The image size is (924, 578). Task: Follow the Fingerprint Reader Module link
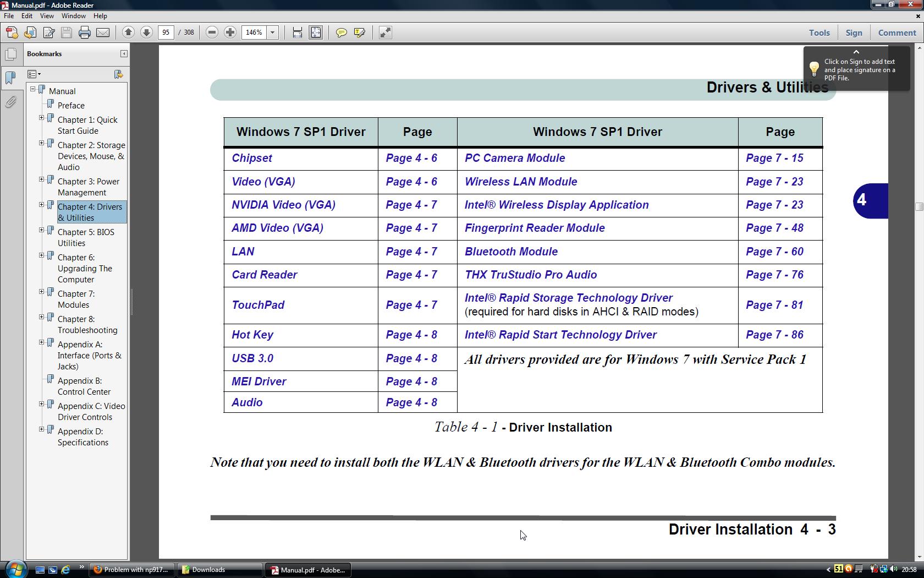[535, 228]
